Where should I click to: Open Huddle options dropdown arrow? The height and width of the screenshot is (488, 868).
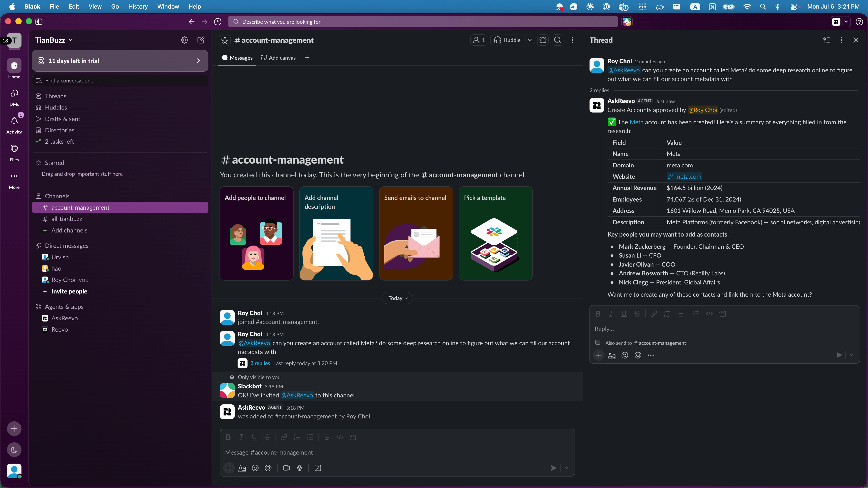(x=530, y=40)
